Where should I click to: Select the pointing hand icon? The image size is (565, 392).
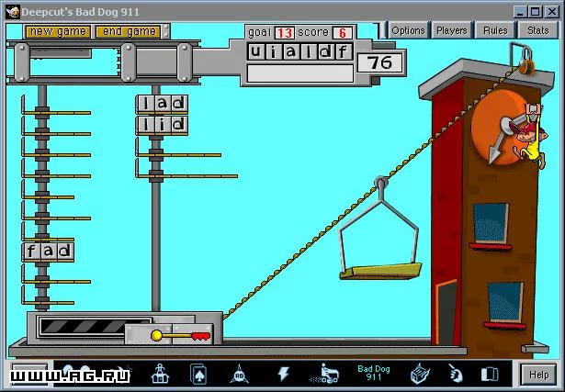[x=456, y=374]
